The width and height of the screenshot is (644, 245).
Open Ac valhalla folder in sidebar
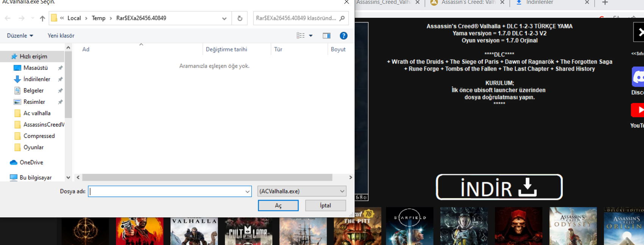coord(37,113)
